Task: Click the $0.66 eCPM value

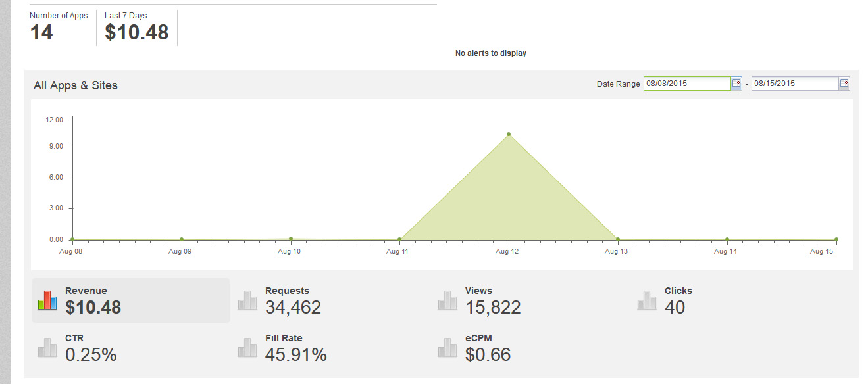Action: [x=488, y=355]
